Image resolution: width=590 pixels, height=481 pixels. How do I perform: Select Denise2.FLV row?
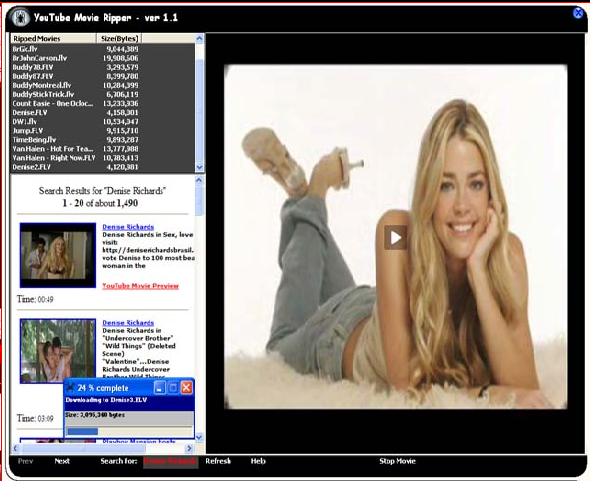click(102, 167)
